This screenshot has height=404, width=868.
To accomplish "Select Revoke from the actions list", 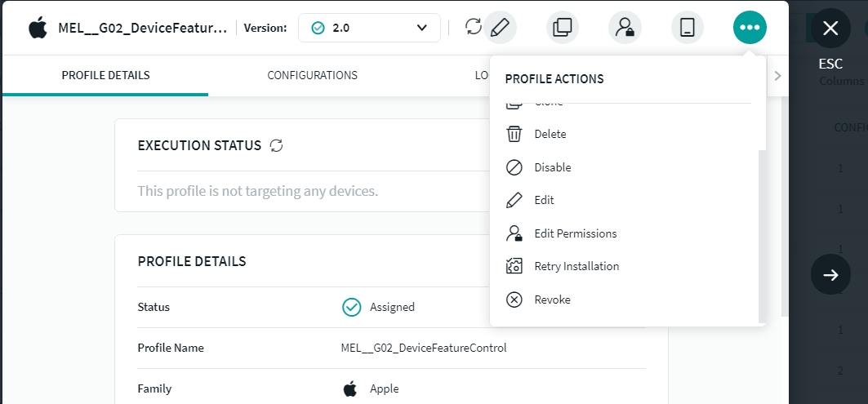I will click(x=552, y=300).
